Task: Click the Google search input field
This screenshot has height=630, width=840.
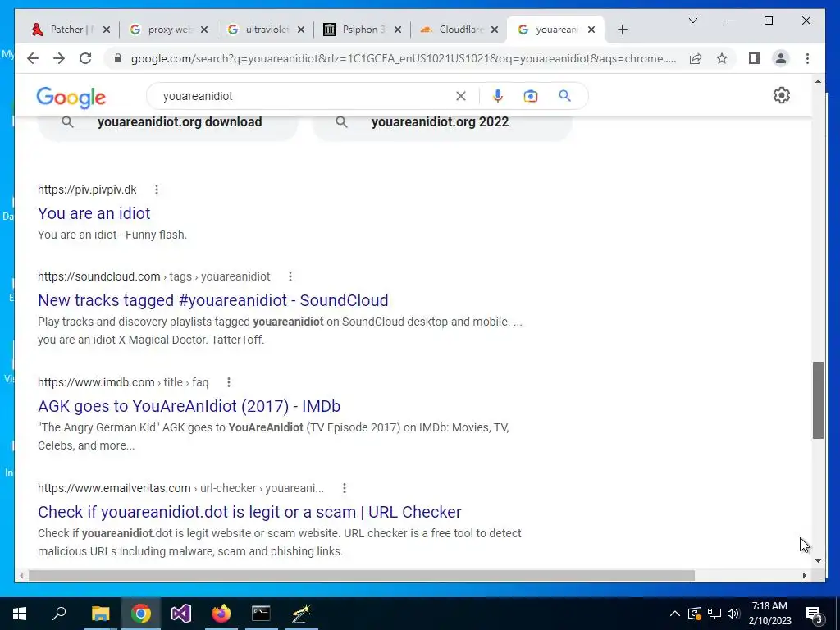Action: tap(305, 96)
